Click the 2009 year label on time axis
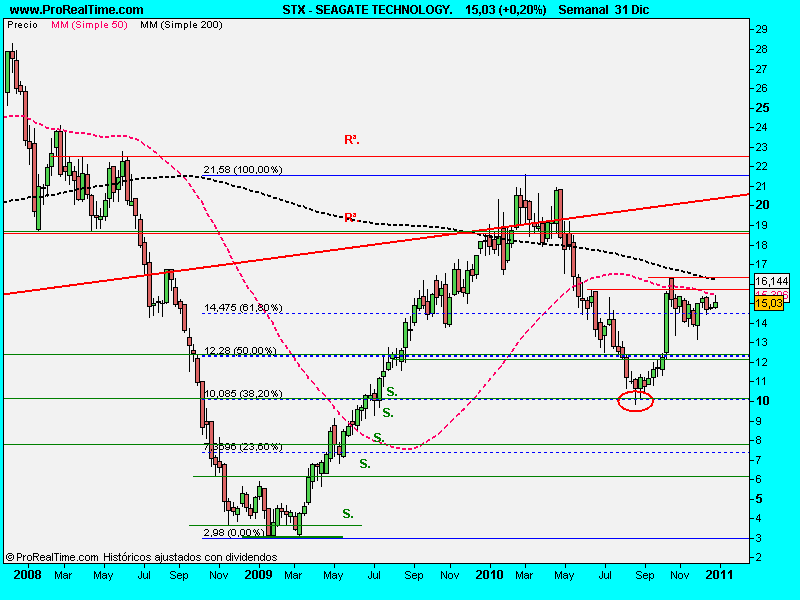 259,575
